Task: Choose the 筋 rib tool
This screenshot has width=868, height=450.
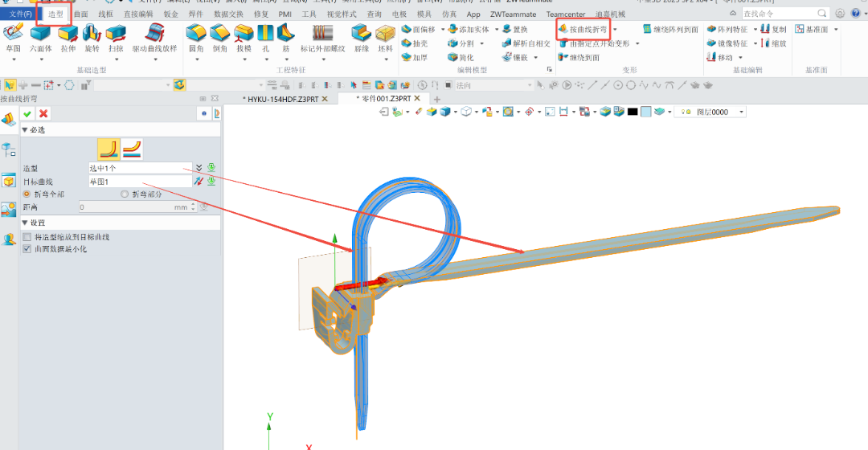Action: tap(285, 38)
